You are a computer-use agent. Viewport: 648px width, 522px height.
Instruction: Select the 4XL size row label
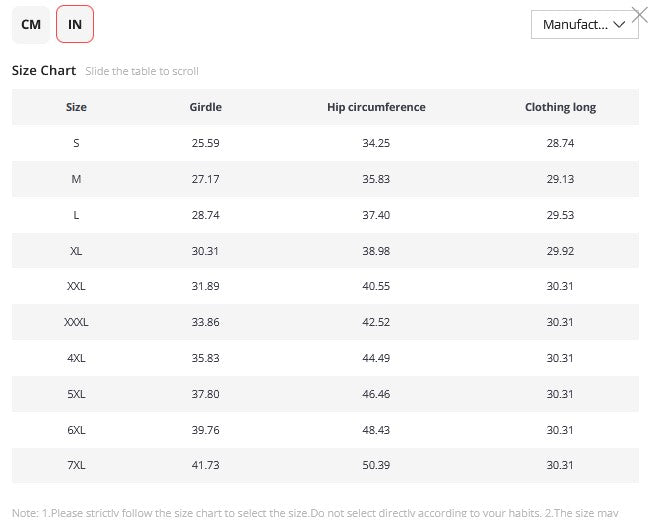76,358
